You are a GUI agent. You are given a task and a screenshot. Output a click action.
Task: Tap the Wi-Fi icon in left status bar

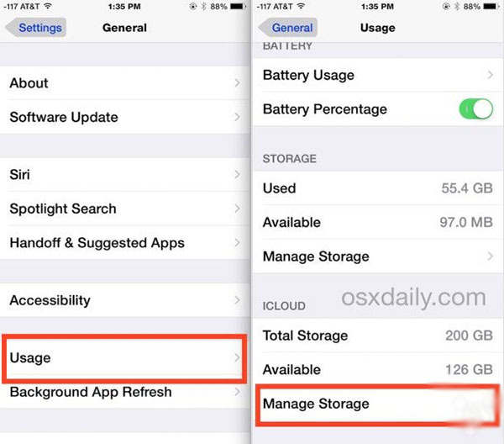[x=48, y=6]
